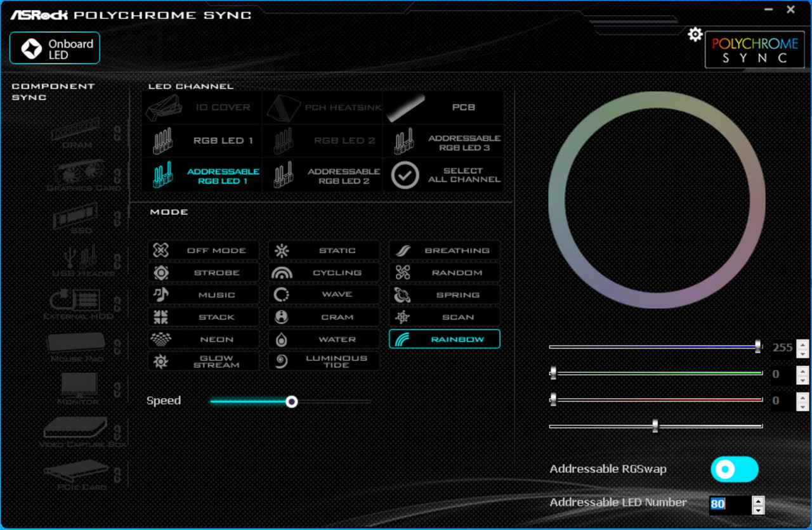
Task: Switch to the Neon lighting mode
Action: 203,339
